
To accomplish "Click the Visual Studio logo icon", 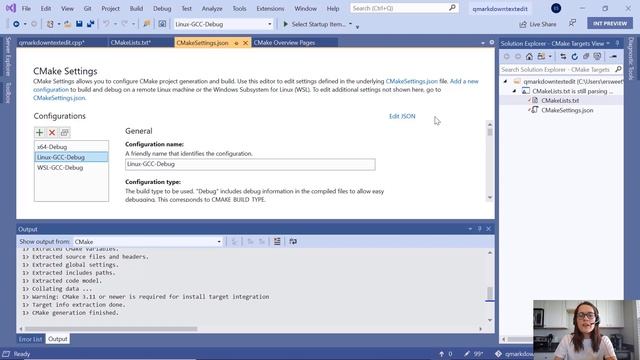I will [11, 8].
